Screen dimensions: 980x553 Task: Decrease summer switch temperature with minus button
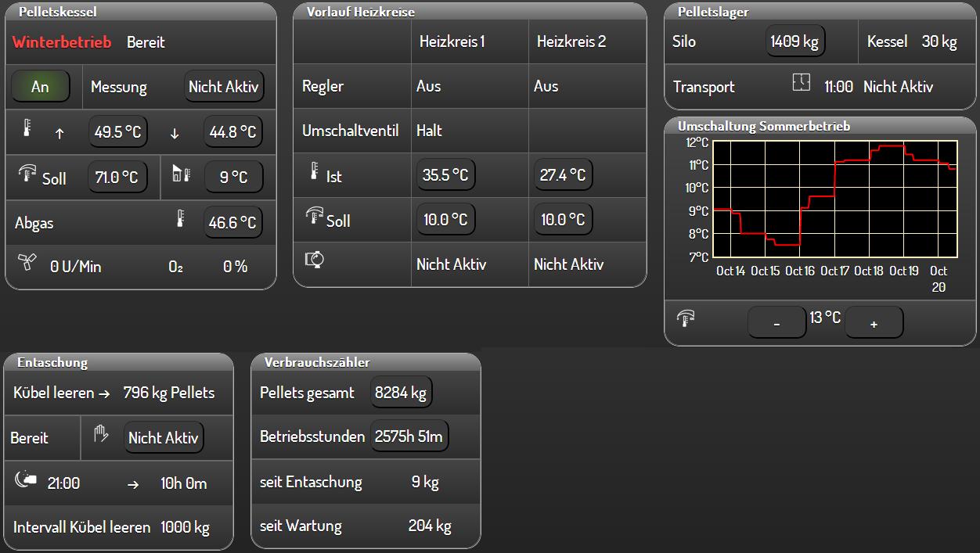(776, 323)
